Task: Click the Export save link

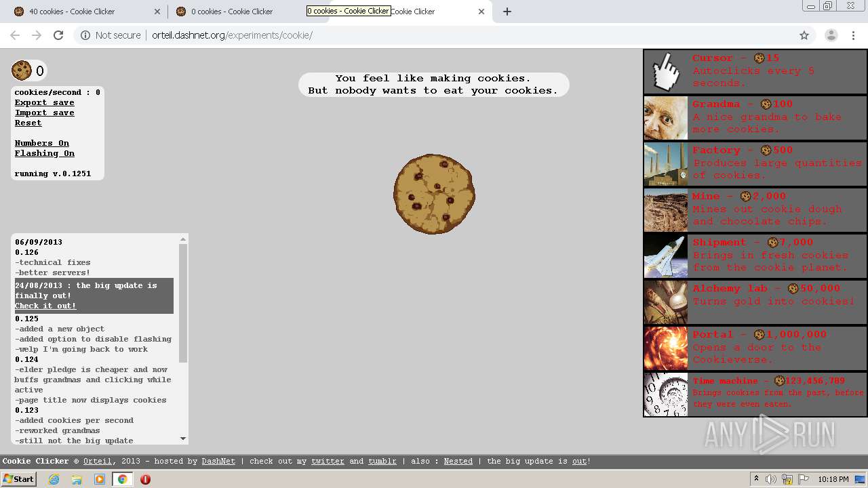Action: (45, 102)
